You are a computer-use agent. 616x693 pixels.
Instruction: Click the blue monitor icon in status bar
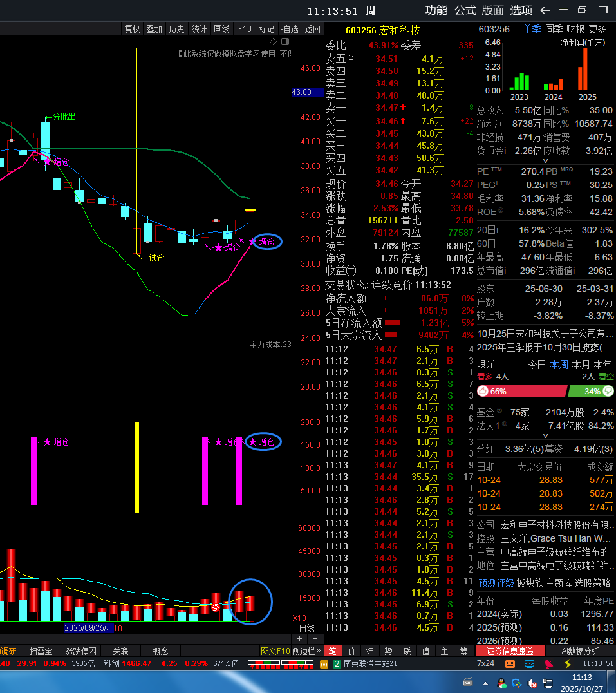529,663
